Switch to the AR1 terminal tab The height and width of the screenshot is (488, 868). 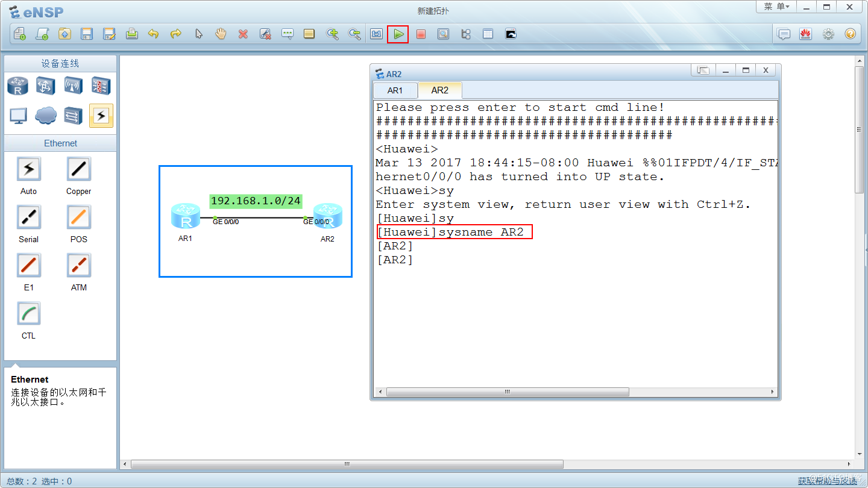[x=395, y=90]
